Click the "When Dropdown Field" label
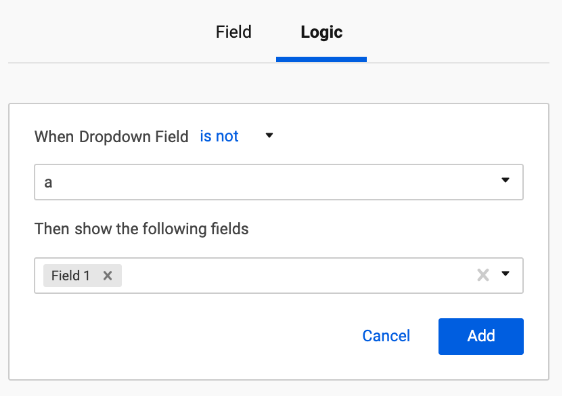Screen dimensions: 562x396 point(111,137)
